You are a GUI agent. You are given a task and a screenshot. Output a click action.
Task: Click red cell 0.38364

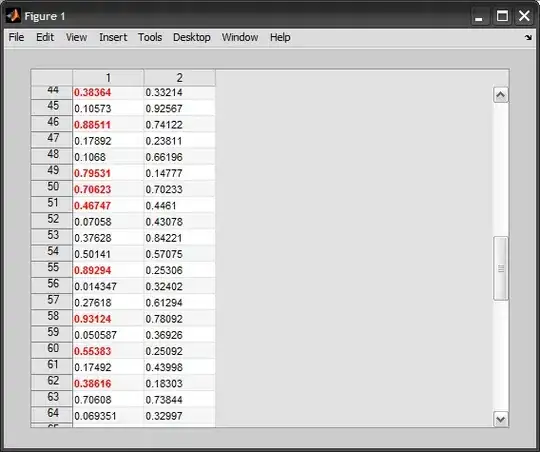108,92
